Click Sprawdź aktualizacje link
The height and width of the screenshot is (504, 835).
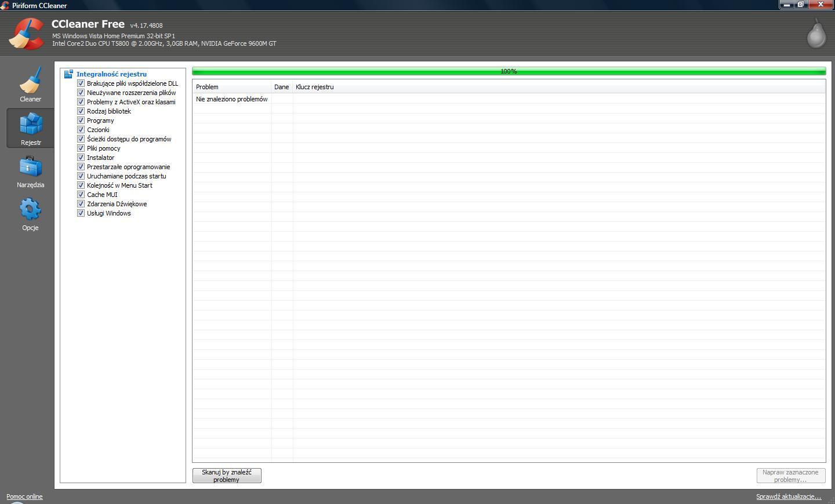coord(789,496)
